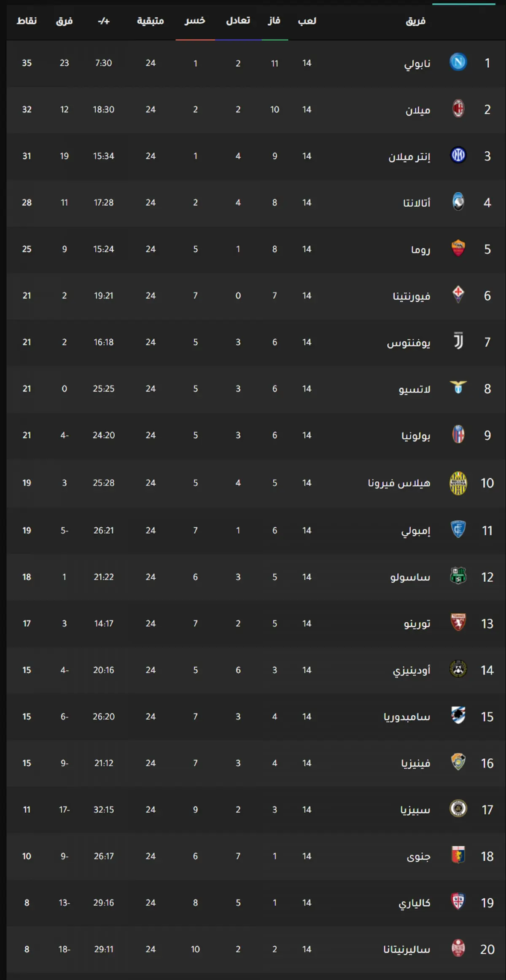Click the Juventus logo icon
This screenshot has height=980, width=506.
coord(458,341)
